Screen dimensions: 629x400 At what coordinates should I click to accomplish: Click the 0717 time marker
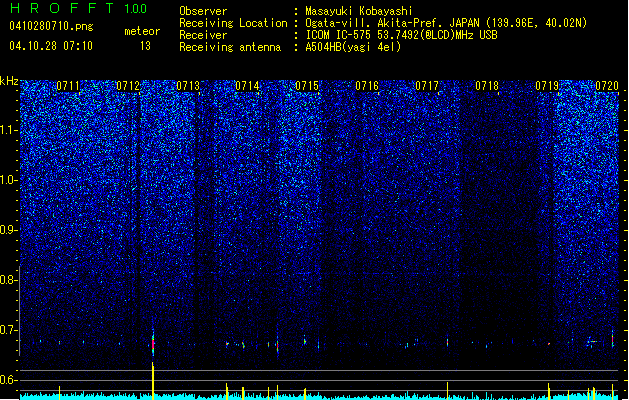(x=427, y=86)
